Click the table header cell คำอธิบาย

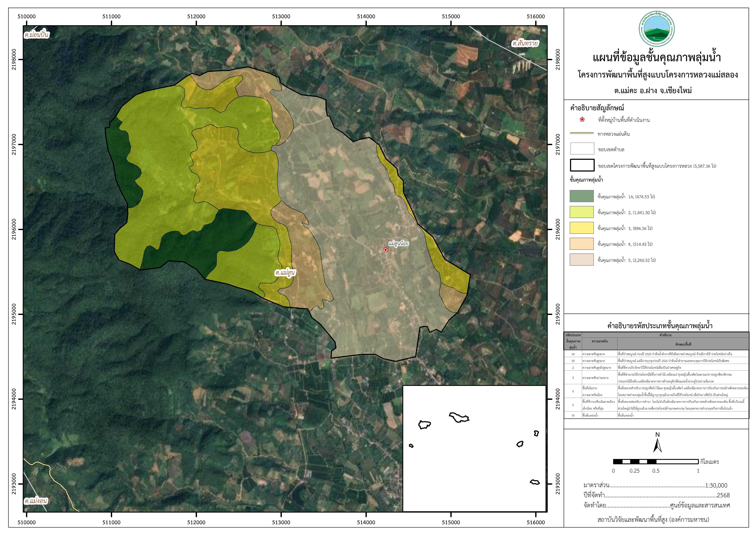coord(665,335)
